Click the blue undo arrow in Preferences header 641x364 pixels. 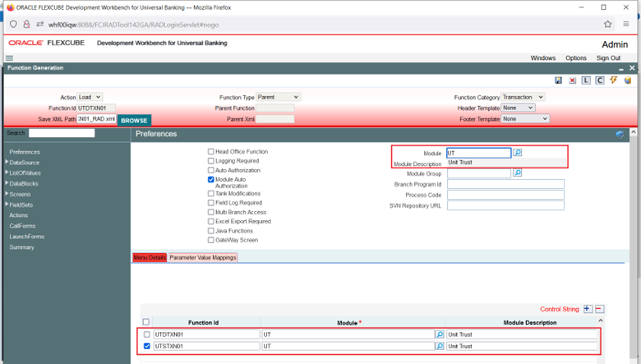[x=620, y=134]
